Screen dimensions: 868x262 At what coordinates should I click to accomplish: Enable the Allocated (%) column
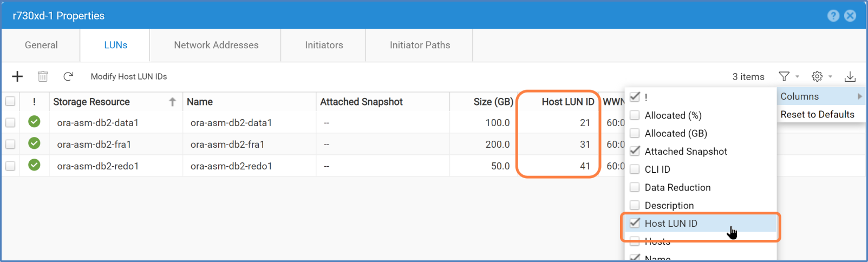coord(635,115)
